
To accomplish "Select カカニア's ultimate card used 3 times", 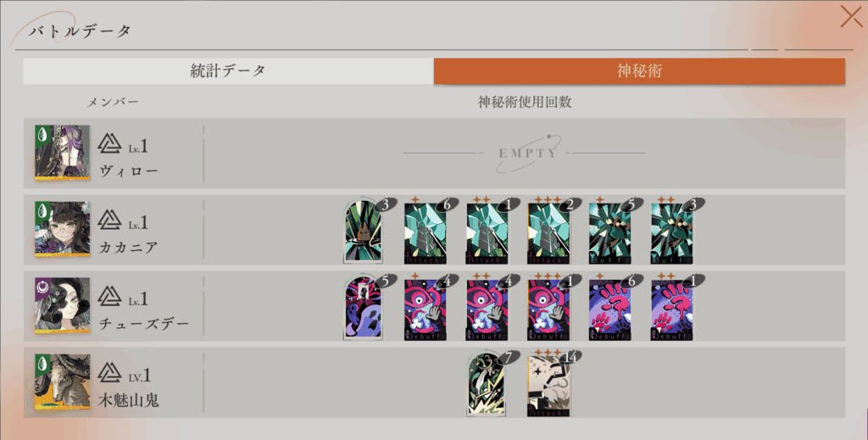I will pos(363,230).
